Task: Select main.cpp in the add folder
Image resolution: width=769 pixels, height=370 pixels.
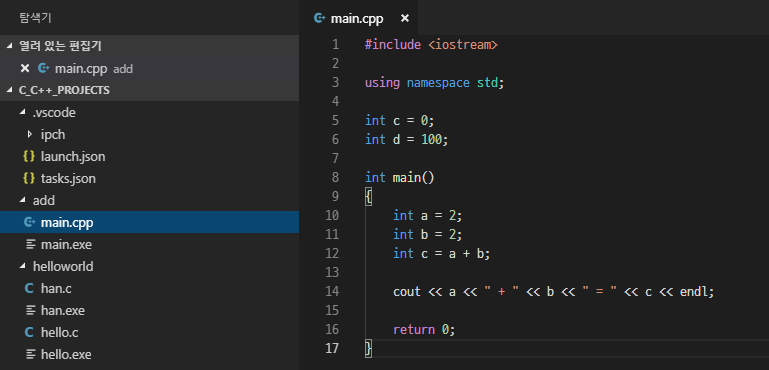Action: [150, 222]
